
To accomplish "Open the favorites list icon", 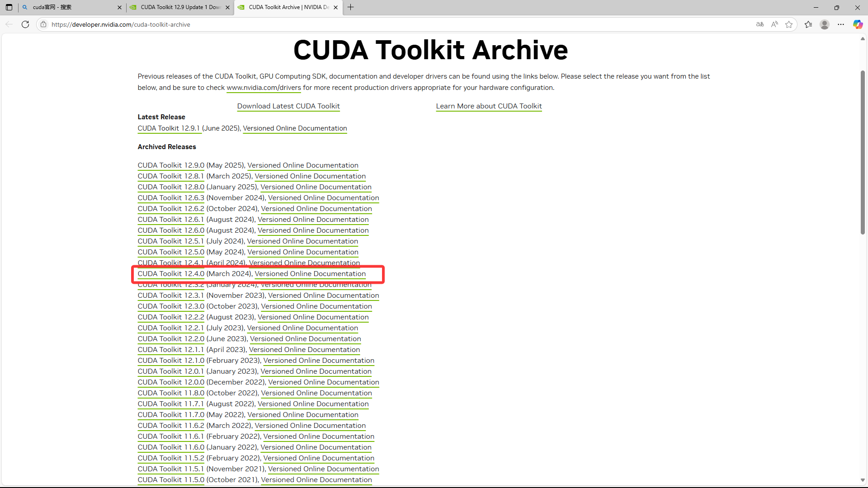I will tap(808, 24).
